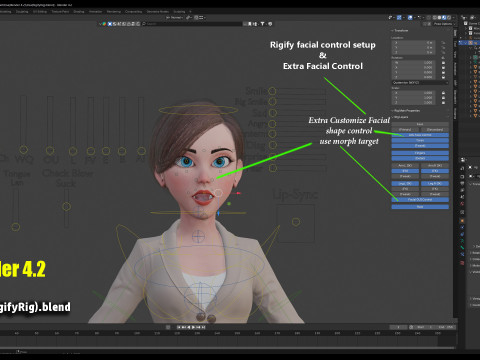The image size is (480, 360).
Task: Click the Fingers (Detail) layer button
Action: (420, 158)
